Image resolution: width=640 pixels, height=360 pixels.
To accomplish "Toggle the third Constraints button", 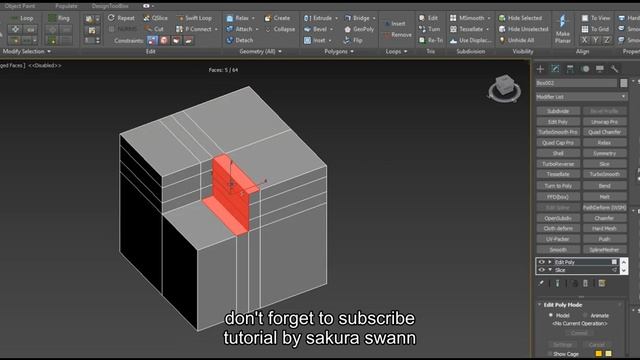I will click(x=176, y=40).
